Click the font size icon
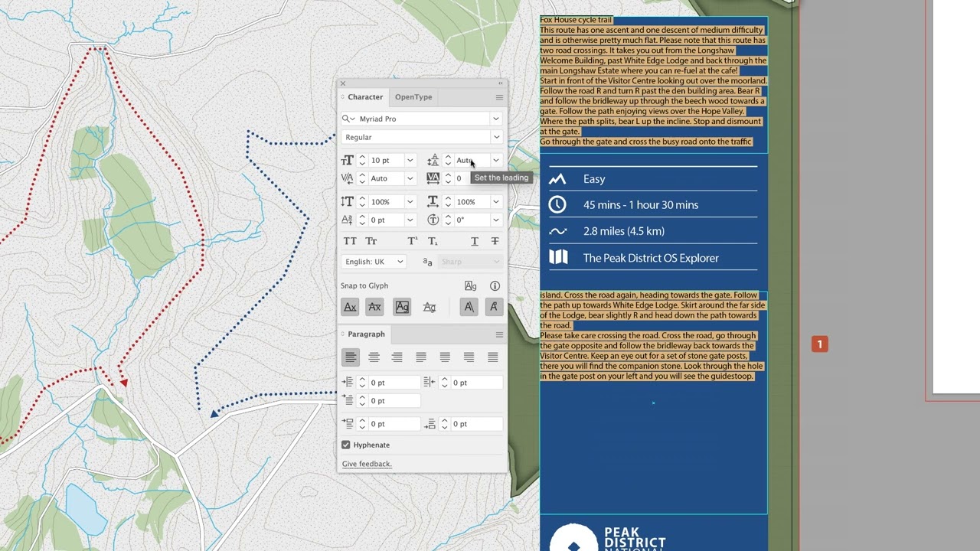This screenshot has width=980, height=551. click(x=348, y=160)
